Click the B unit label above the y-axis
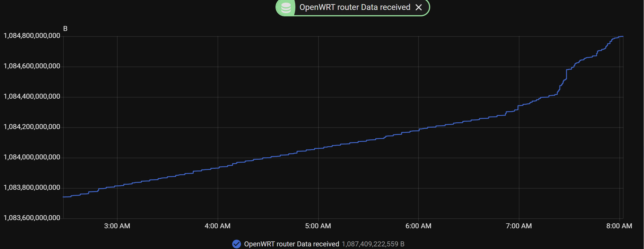Image resolution: width=644 pixels, height=249 pixels. click(x=65, y=29)
